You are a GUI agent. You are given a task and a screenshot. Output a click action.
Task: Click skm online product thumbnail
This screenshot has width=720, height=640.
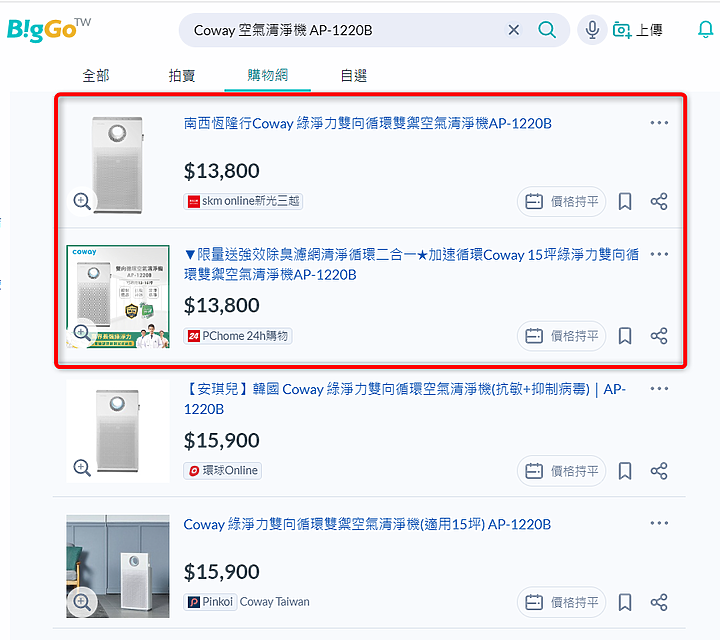click(118, 164)
